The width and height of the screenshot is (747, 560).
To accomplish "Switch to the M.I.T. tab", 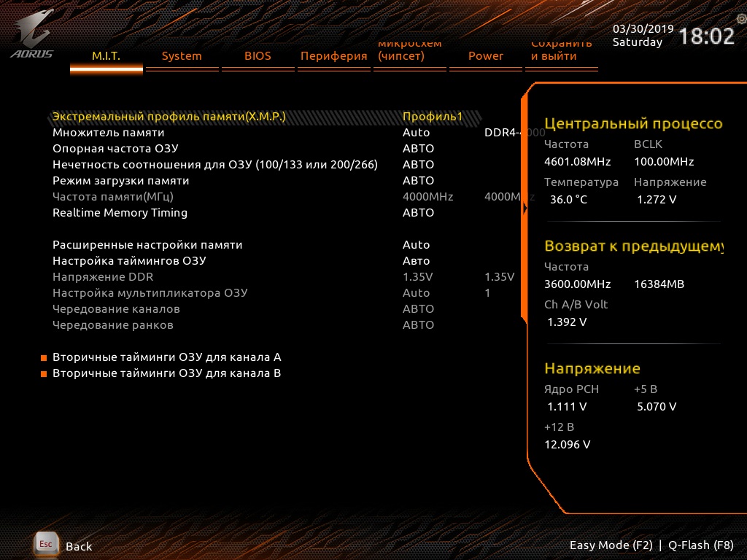I will point(107,56).
